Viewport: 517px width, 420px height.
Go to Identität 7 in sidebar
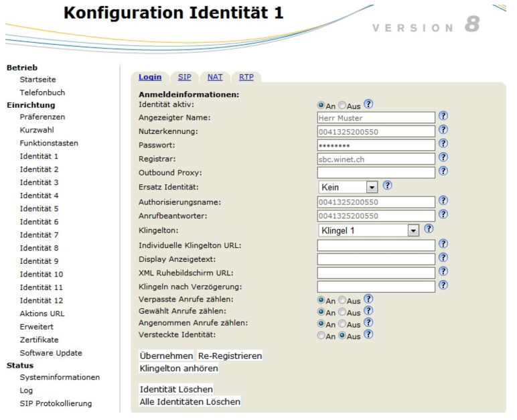click(39, 235)
